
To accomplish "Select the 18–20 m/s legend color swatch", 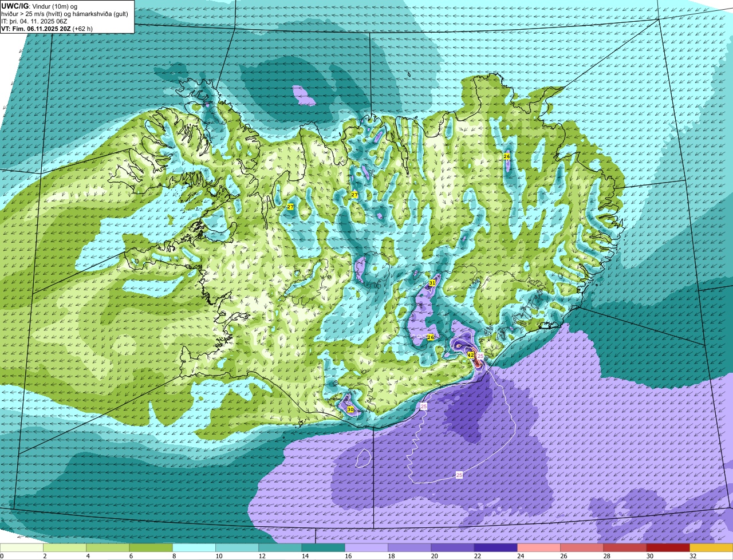I will tap(409, 547).
